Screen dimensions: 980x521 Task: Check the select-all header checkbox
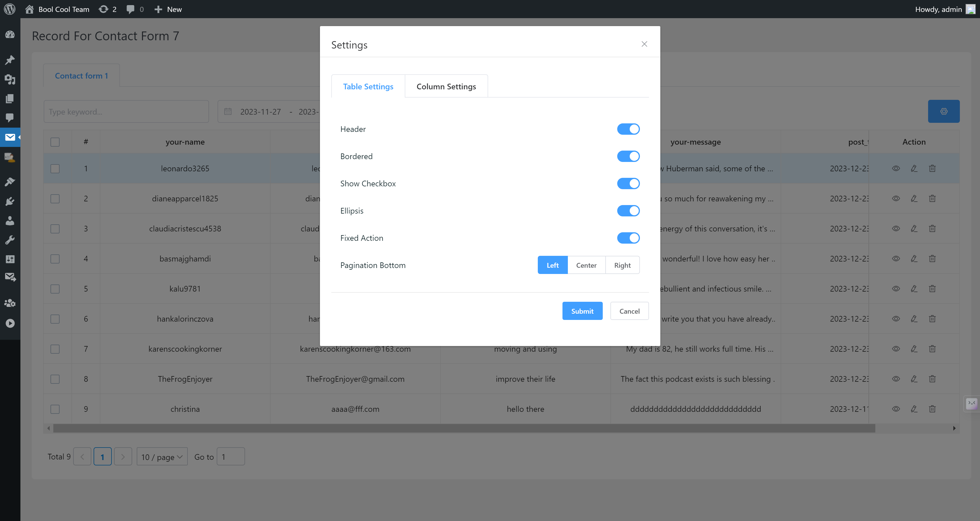(x=55, y=142)
